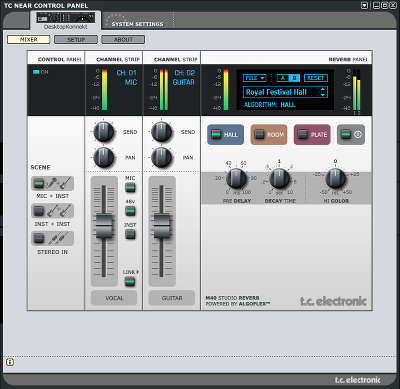Adjust the DECAY TIME knob
Image resolution: width=400 pixels, height=389 pixels.
click(279, 178)
